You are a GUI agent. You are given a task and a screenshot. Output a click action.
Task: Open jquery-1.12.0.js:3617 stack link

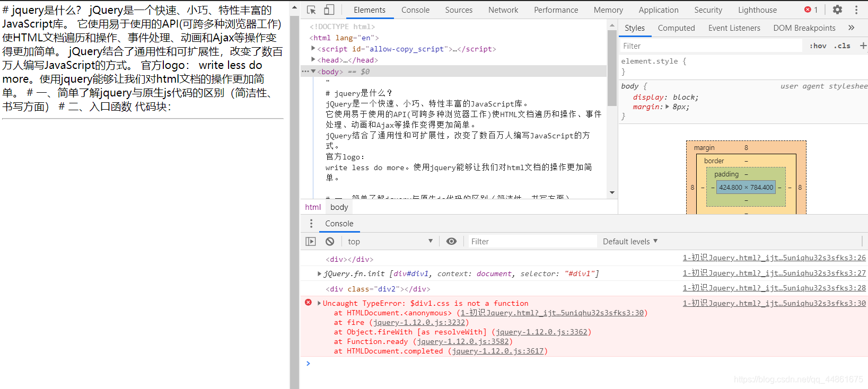tap(498, 351)
